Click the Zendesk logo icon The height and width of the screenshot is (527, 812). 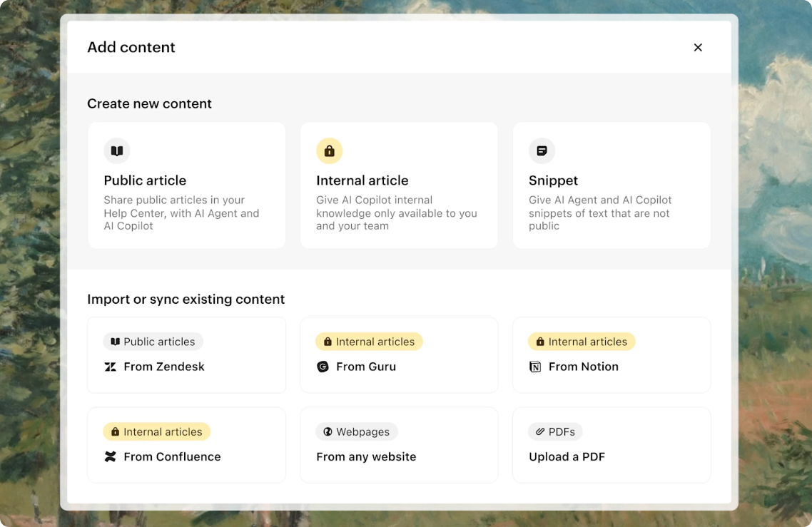pos(111,367)
